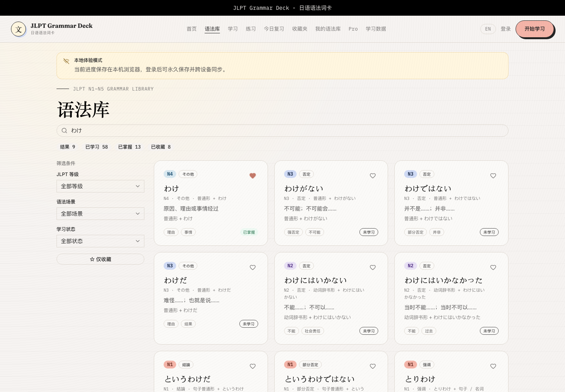This screenshot has height=392, width=565.
Task: Open the JLPT 等级 dropdown
Action: [100, 186]
